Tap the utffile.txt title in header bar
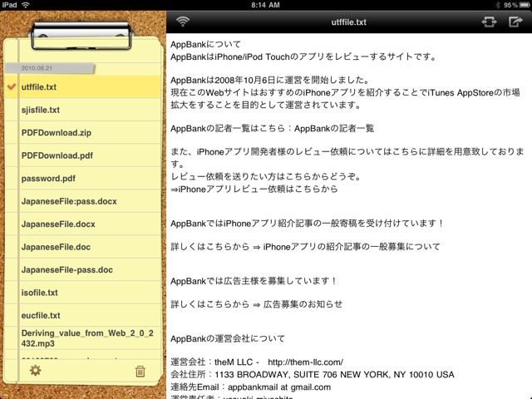532x399 pixels. [349, 22]
